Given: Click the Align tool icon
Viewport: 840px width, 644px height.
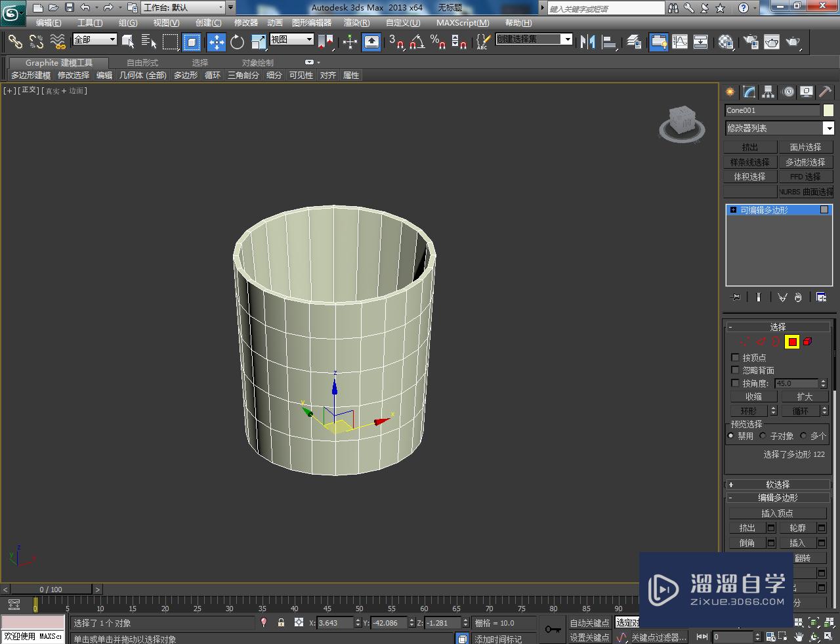Looking at the screenshot, I should (609, 42).
